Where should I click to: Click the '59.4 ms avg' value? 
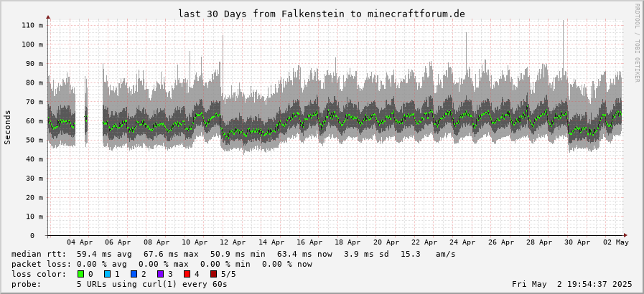pyautogui.click(x=105, y=255)
